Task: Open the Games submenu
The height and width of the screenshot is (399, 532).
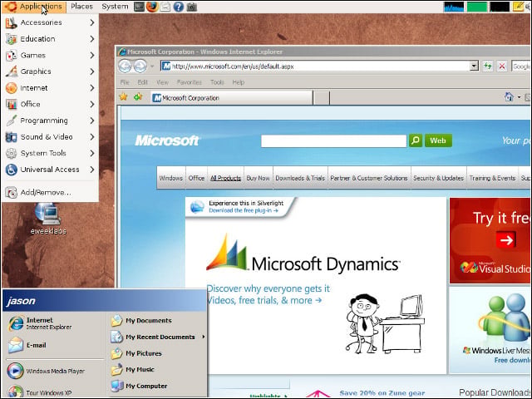Action: coord(50,56)
